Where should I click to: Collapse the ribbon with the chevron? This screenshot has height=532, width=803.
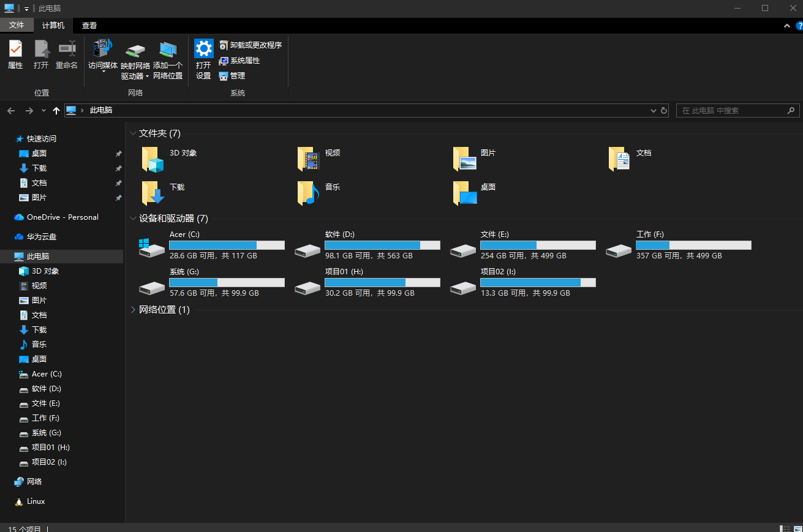(x=787, y=26)
